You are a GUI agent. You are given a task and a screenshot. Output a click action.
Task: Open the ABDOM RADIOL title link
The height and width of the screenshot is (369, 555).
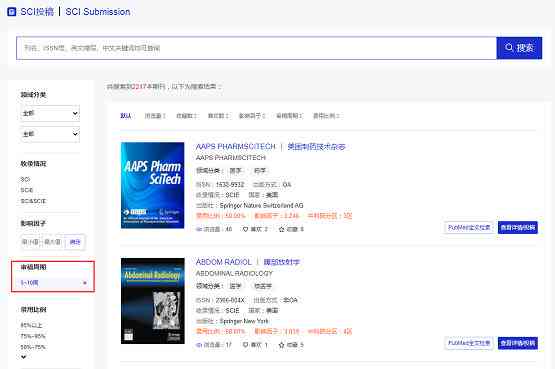pos(223,262)
